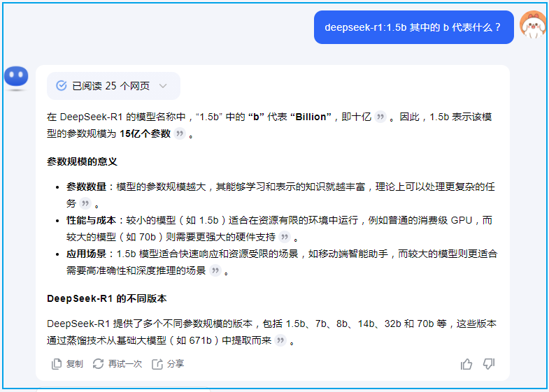Click the bold '参数数量' bullet label
This screenshot has width=549, height=392.
(x=86, y=187)
